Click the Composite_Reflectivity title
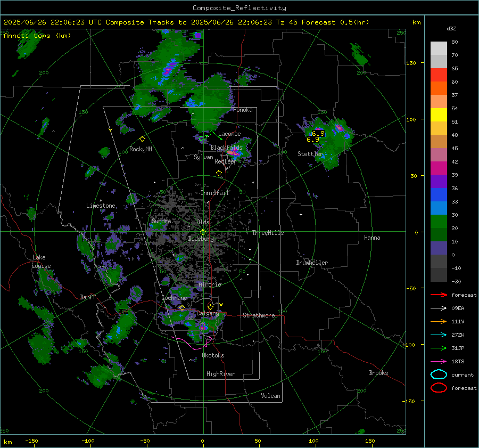Screen dimensions: 479x448 click(x=240, y=8)
